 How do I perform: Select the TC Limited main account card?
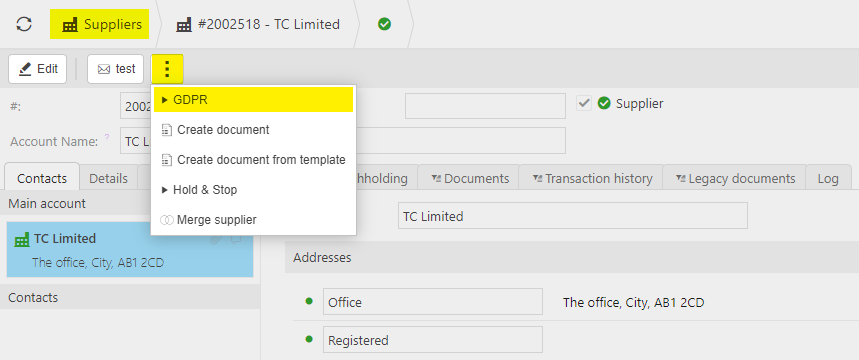tap(130, 249)
